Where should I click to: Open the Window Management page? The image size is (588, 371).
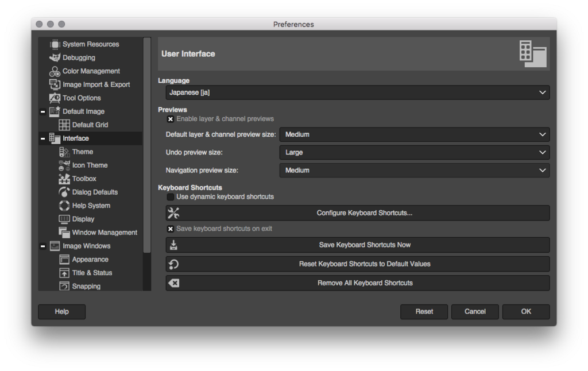[x=105, y=233]
